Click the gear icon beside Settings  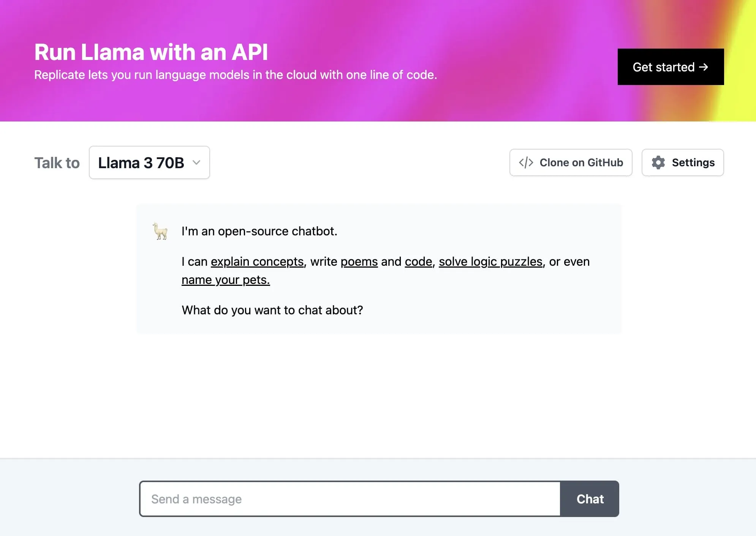click(658, 162)
